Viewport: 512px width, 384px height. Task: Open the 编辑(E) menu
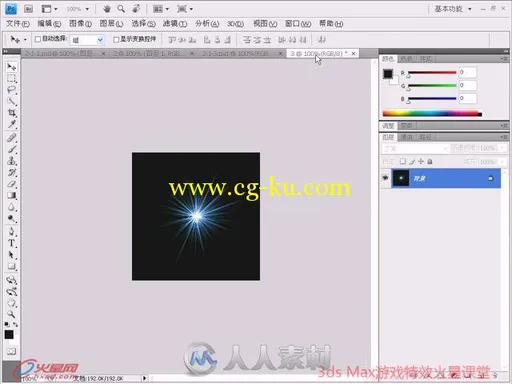pos(49,24)
